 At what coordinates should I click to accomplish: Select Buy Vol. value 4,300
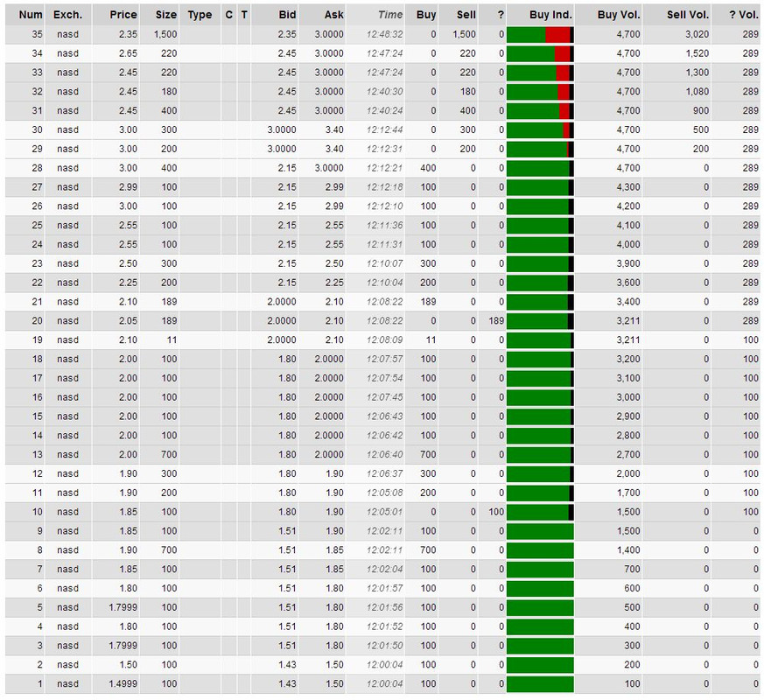628,187
